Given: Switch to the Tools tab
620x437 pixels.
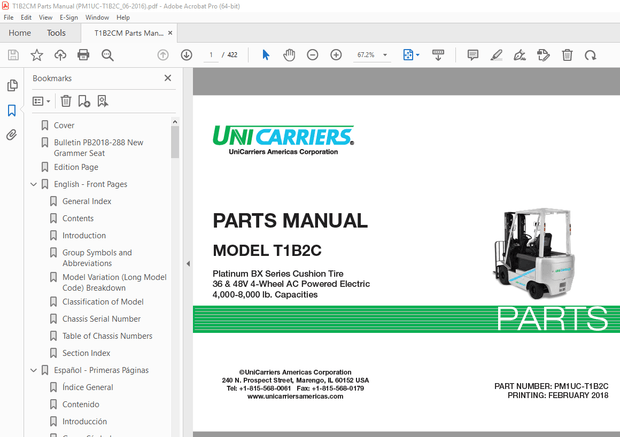Looking at the screenshot, I should pyautogui.click(x=56, y=33).
